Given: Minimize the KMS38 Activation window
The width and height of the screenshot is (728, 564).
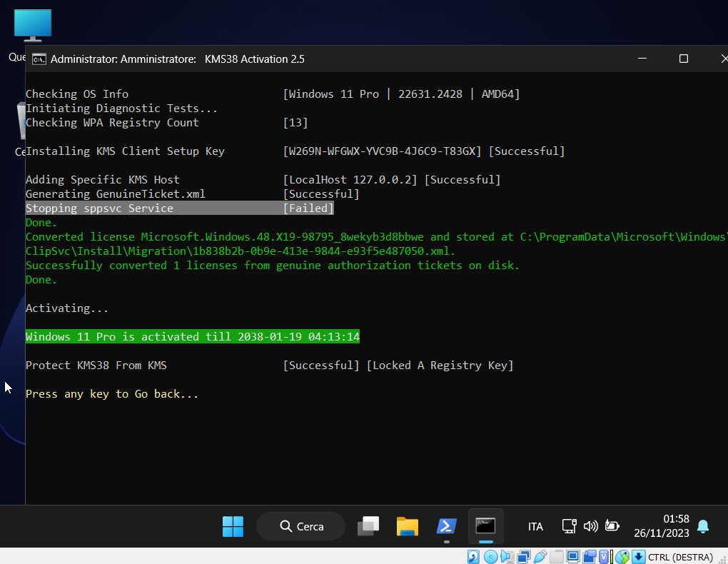Looking at the screenshot, I should (642, 59).
